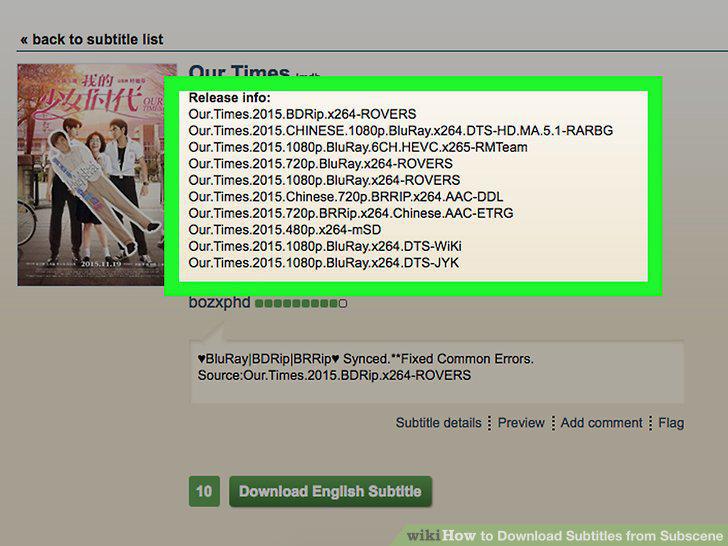Select the DTS-JYK release line
This screenshot has width=728, height=546.
click(324, 263)
